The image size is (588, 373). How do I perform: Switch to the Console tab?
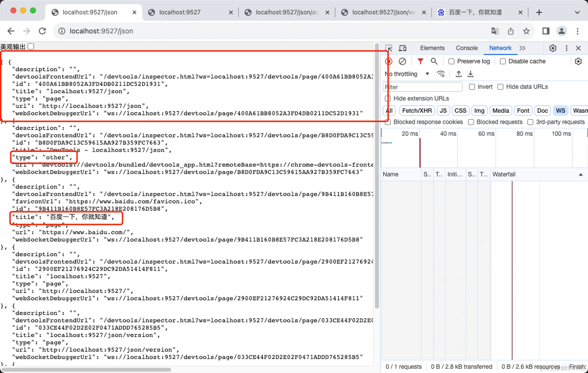pos(467,48)
